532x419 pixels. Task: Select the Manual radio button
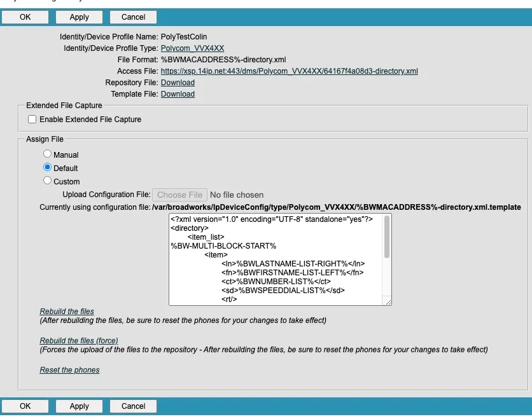(x=48, y=154)
